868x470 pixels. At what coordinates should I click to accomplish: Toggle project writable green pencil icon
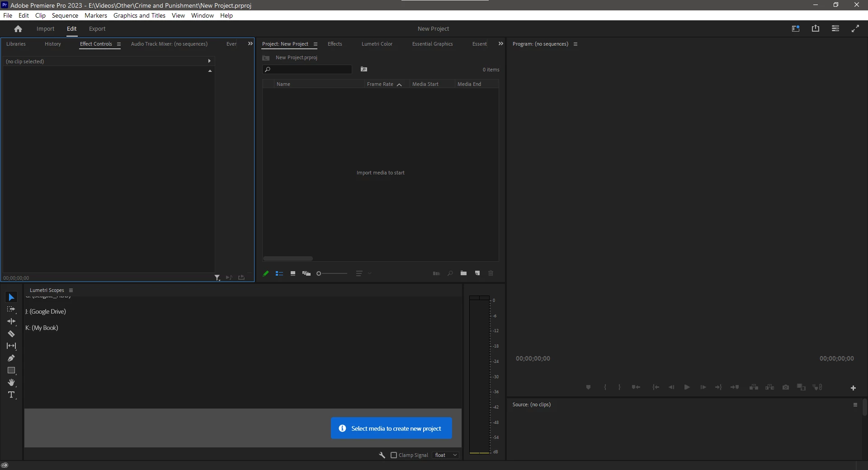point(266,273)
